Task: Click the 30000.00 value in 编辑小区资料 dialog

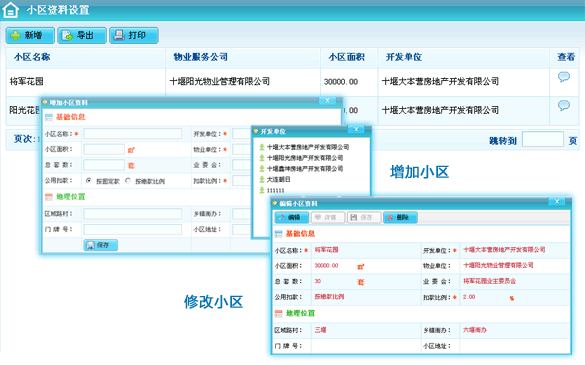Action: [326, 265]
